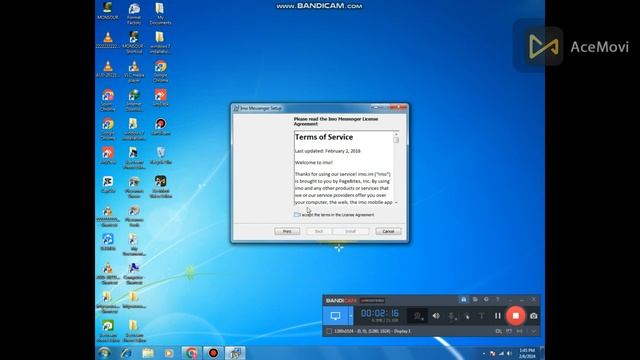Open Bandicam's recorded files folder icon

coord(475,300)
